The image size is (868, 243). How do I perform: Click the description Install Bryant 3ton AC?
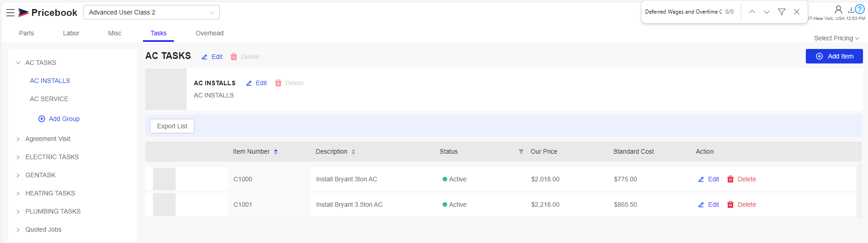[x=346, y=179]
